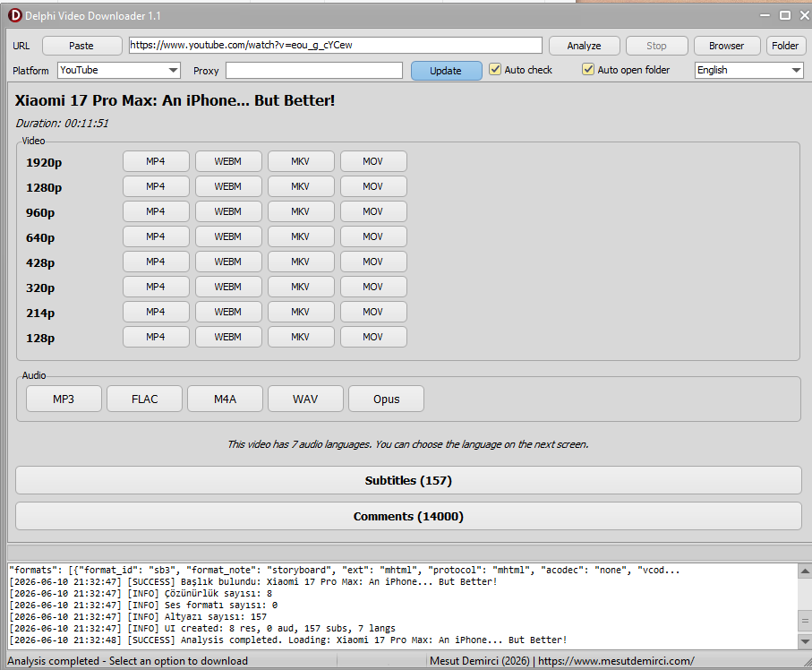Click the Stop button
This screenshot has width=812, height=670.
point(656,46)
